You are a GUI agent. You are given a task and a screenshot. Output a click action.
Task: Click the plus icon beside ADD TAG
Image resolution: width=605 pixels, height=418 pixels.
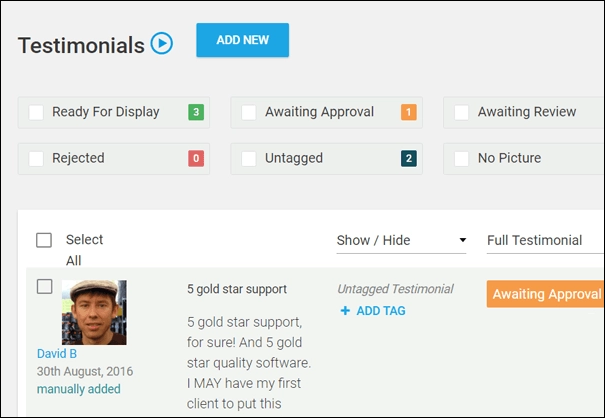point(345,311)
